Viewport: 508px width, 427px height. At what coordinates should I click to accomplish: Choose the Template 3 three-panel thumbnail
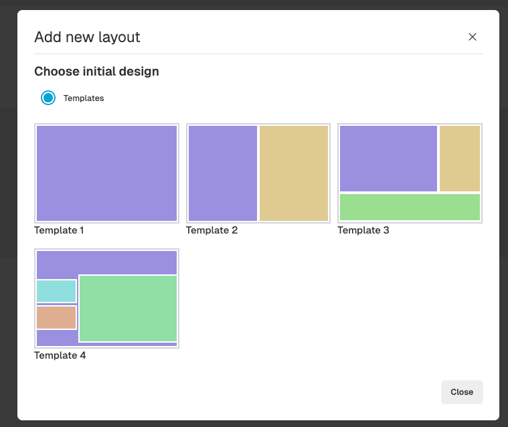410,173
